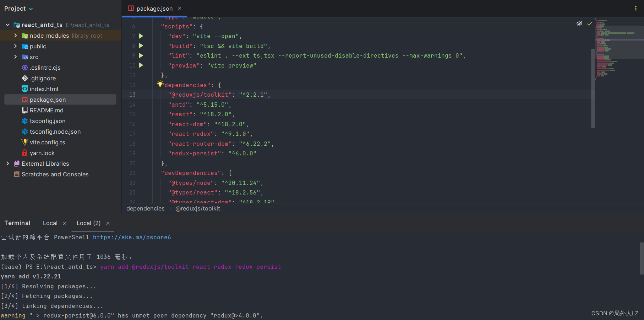Click the react_antd_ts project module icon
The width and height of the screenshot is (644, 320).
tap(17, 25)
